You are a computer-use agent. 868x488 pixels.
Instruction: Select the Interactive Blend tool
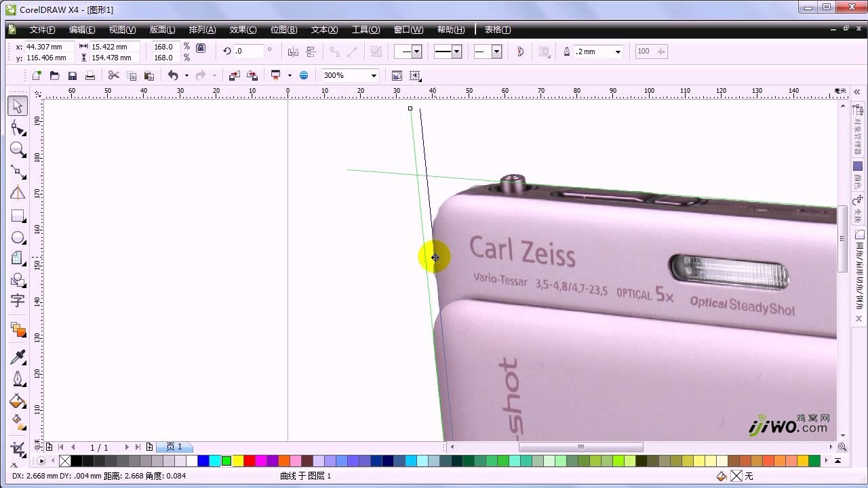[x=18, y=329]
